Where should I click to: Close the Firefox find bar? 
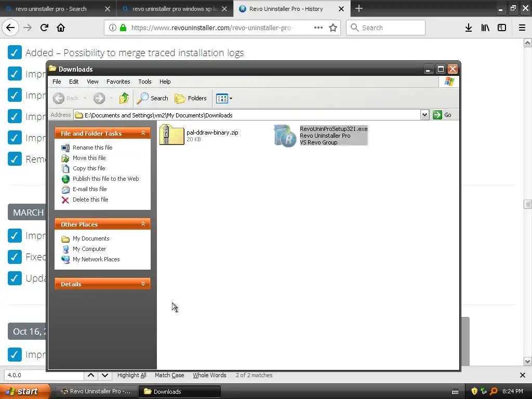523,375
